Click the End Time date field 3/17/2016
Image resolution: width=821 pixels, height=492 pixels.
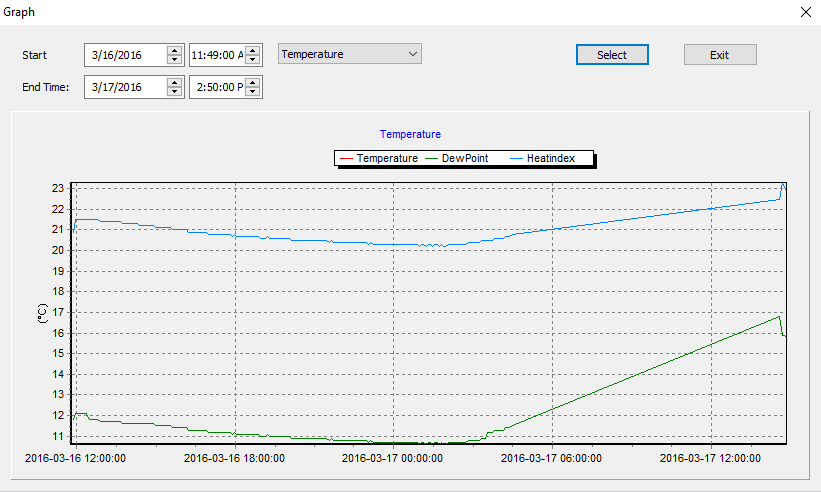(125, 88)
